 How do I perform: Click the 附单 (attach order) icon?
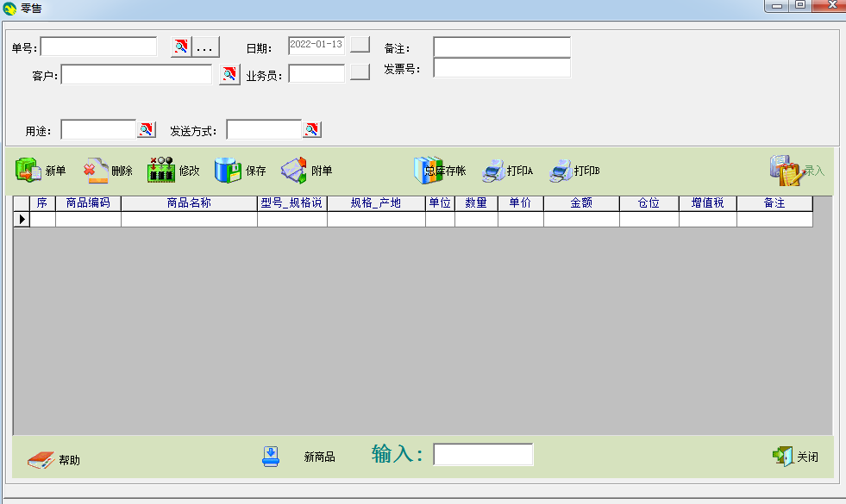coord(294,171)
